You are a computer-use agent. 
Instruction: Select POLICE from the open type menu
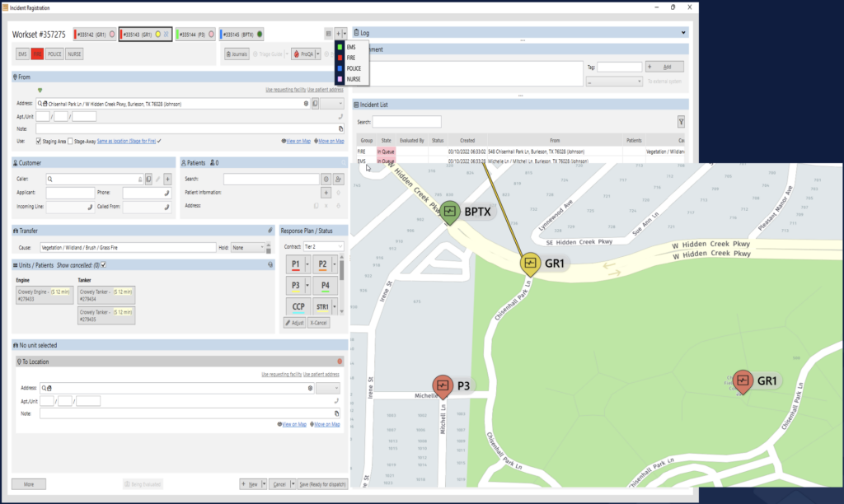(353, 68)
